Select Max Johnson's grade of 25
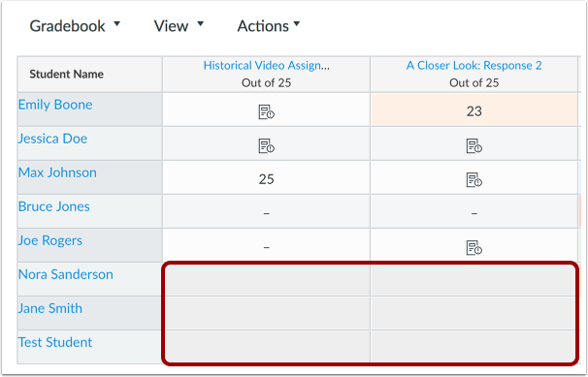The height and width of the screenshot is (377, 588). pos(266,177)
